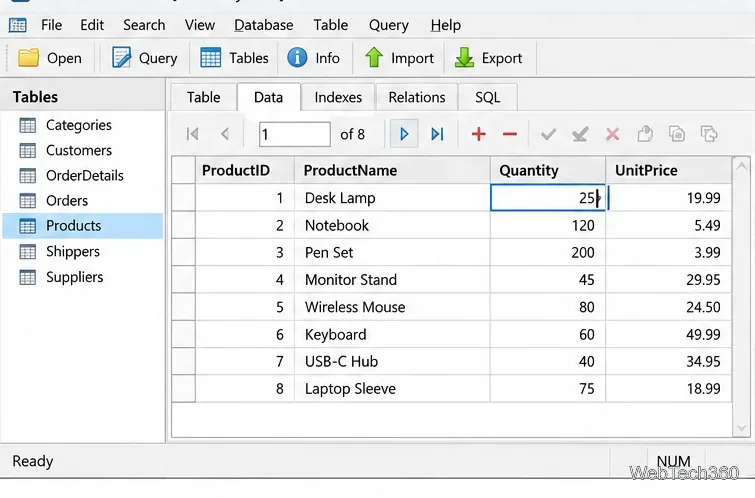Viewport: 755px width, 498px height.
Task: Click the Import toolbar button
Action: (x=399, y=58)
